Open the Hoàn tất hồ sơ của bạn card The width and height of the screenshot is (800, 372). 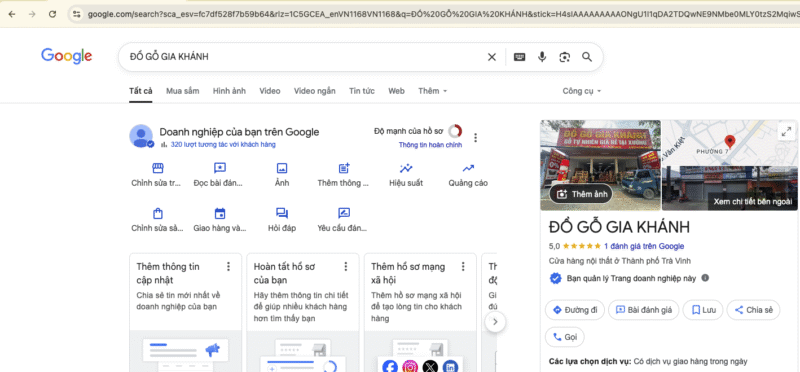(x=303, y=312)
